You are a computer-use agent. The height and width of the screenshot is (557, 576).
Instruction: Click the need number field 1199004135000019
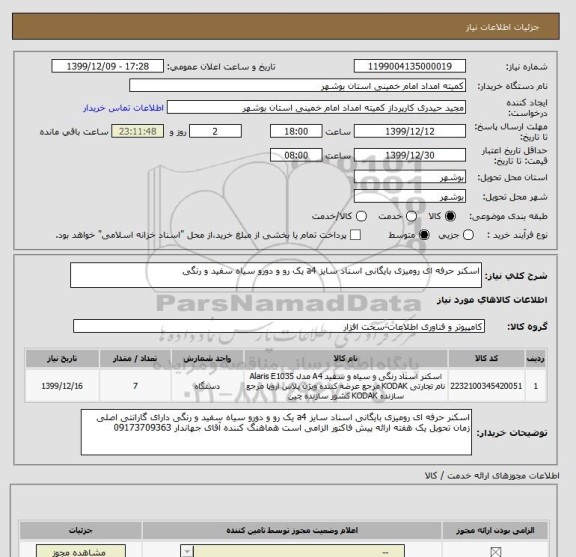pos(410,66)
